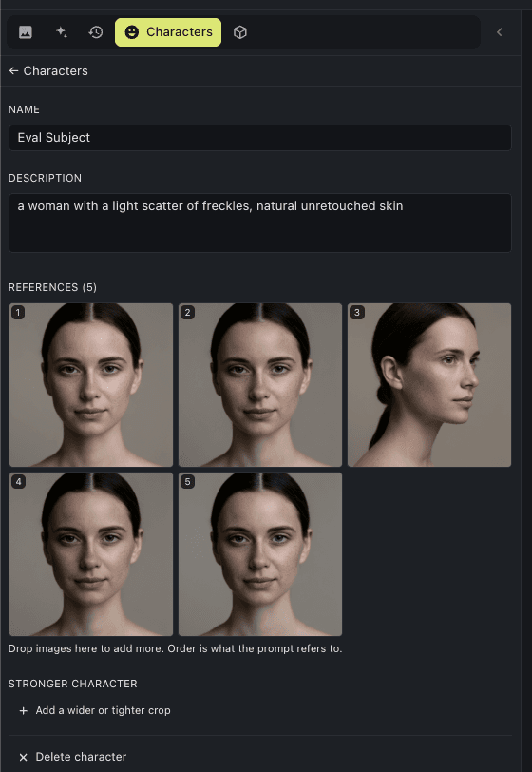
Task: Select reference image 5
Action: pos(260,554)
